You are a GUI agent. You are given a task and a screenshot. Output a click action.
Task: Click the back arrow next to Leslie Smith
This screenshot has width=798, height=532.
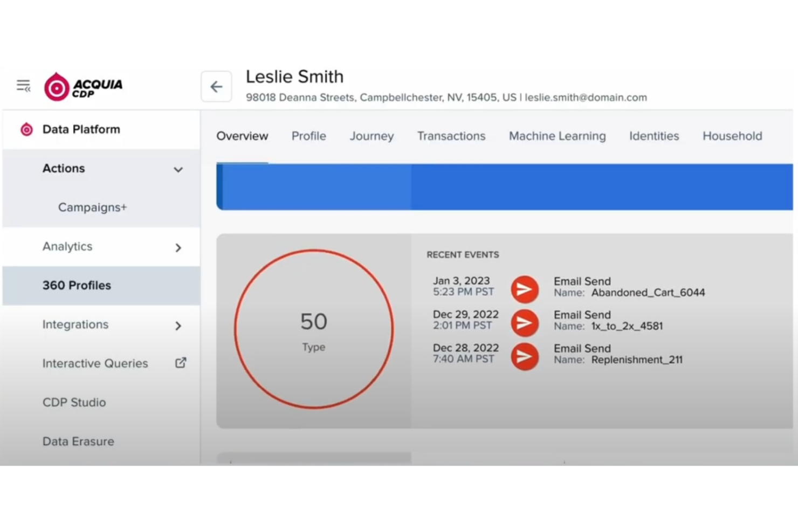click(x=216, y=86)
